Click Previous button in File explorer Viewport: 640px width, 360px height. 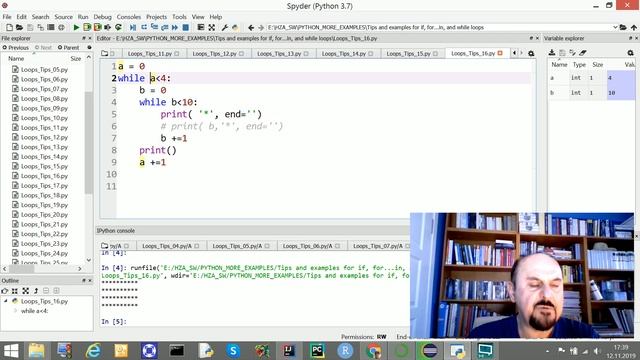pos(16,47)
